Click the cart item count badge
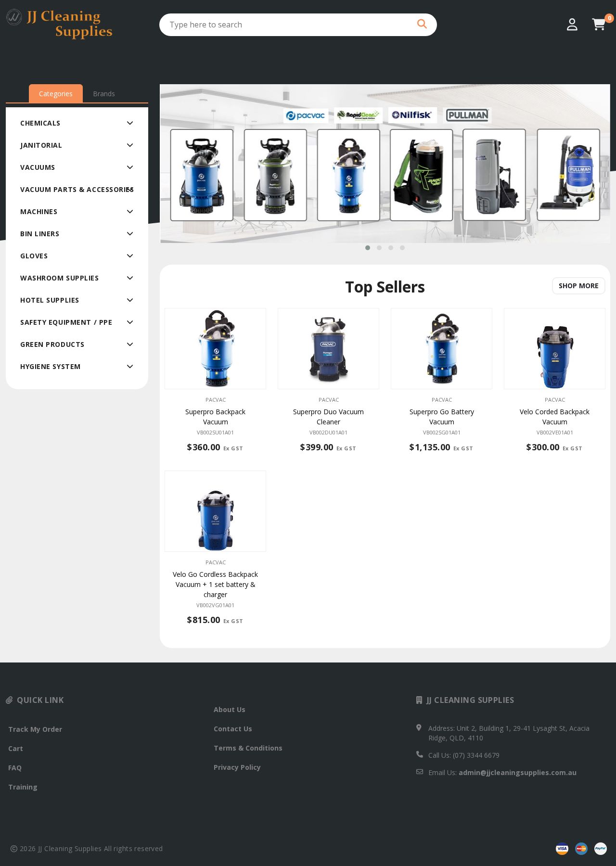Viewport: 616px width, 866px height. click(609, 18)
